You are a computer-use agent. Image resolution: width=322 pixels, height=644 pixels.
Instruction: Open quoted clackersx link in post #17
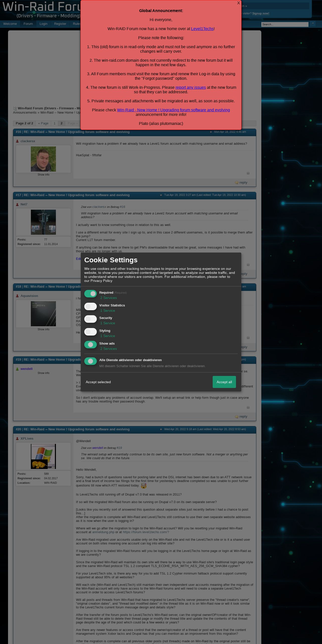click(99, 207)
